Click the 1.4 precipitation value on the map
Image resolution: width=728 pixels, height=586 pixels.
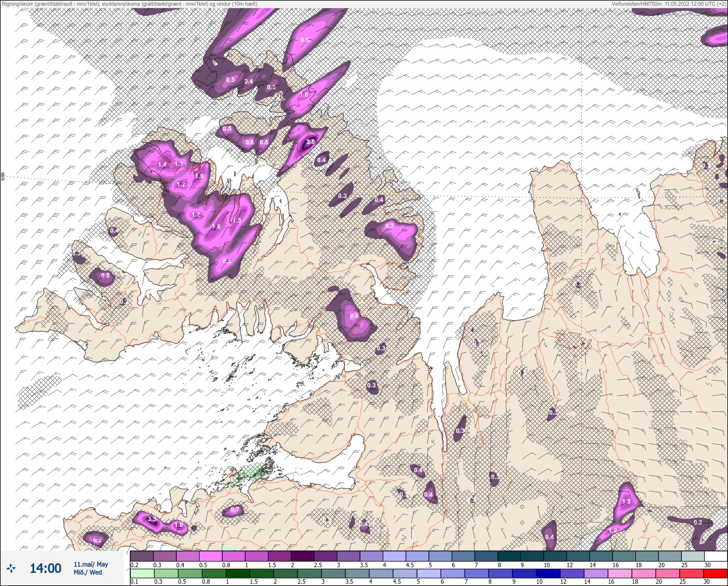tap(162, 164)
